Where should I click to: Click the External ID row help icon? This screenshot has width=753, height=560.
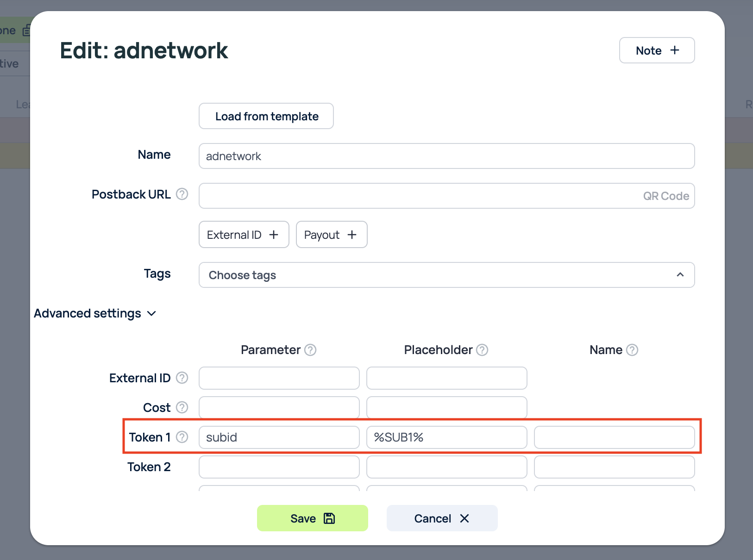(x=182, y=378)
